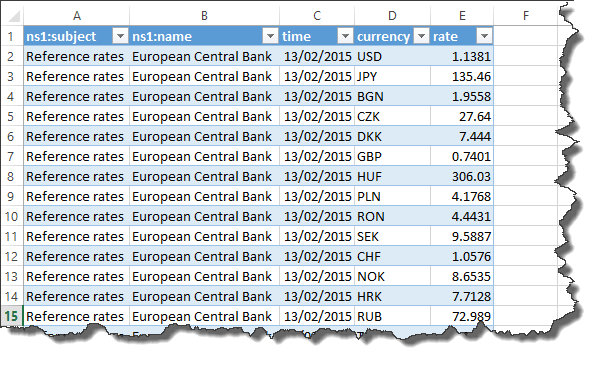
Task: Select the CHF currency cell
Action: (x=392, y=256)
